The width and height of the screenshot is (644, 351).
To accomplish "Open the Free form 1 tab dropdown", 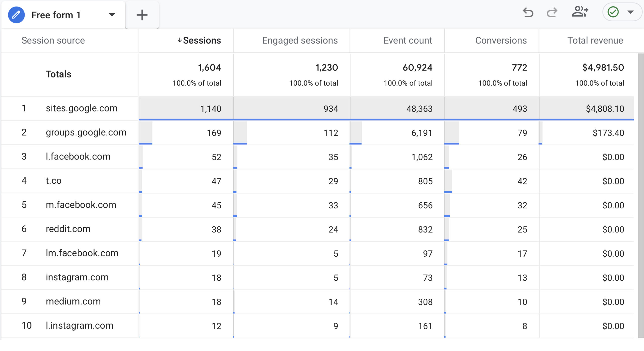I will (112, 15).
